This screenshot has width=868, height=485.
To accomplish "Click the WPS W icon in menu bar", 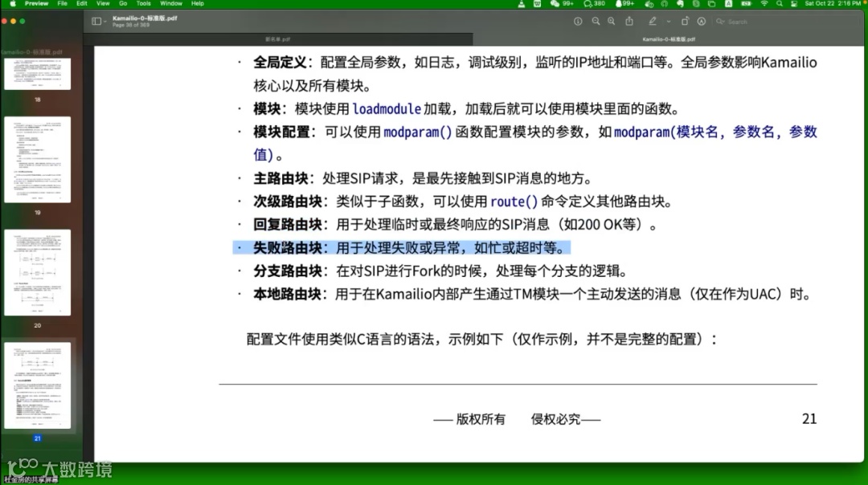I will 537,4.
